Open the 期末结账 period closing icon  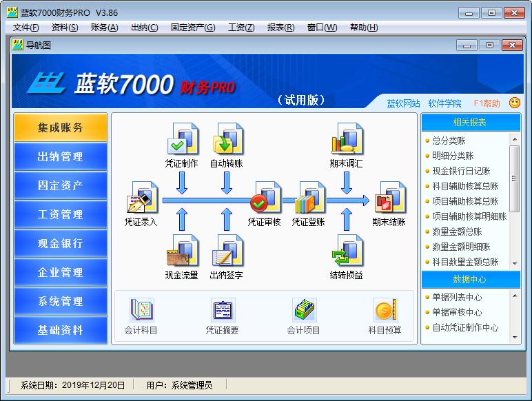click(389, 197)
